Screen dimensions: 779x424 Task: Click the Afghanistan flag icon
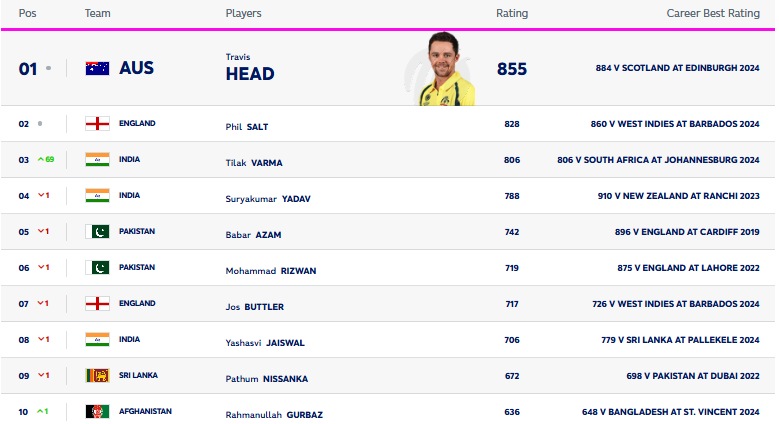tap(97, 412)
